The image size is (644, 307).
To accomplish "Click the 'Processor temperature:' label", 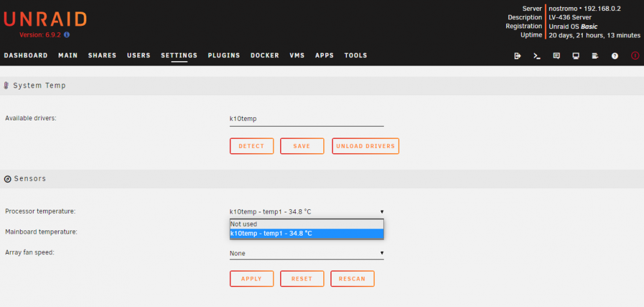I will coord(40,211).
